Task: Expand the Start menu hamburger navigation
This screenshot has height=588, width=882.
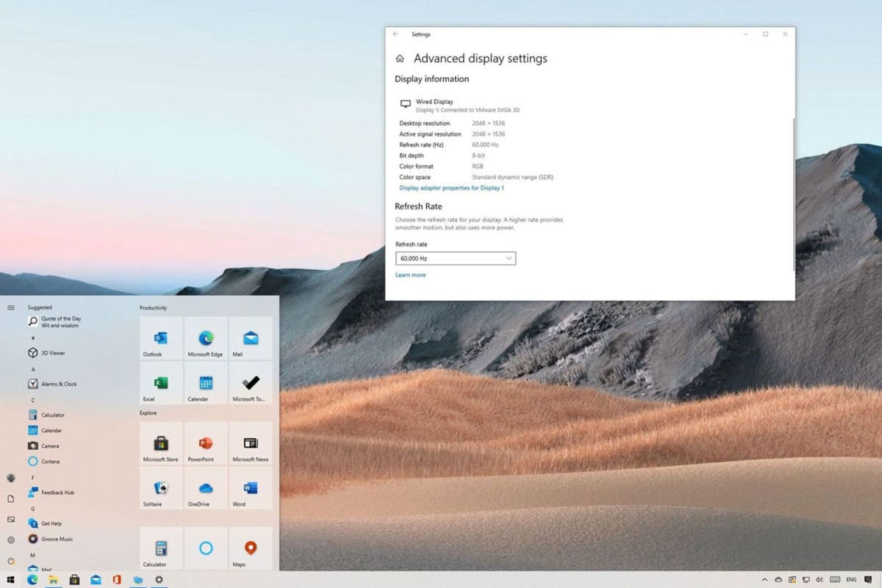Action: click(11, 307)
